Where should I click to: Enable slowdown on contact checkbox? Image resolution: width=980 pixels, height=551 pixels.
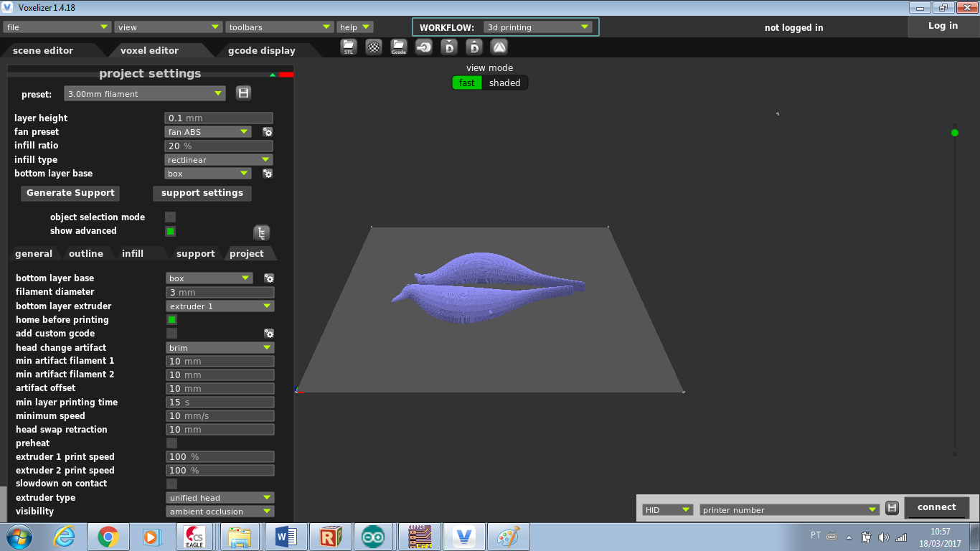(172, 484)
